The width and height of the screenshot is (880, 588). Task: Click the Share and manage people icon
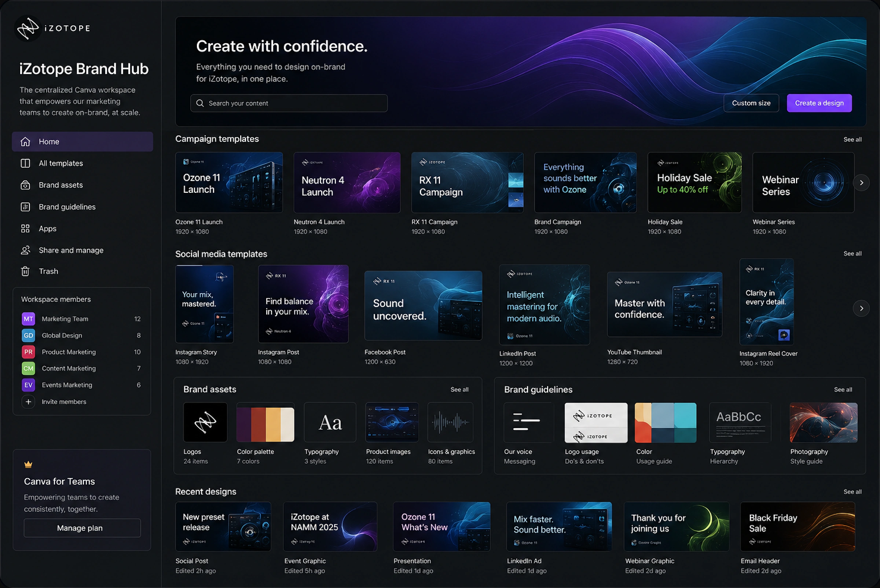click(x=25, y=250)
